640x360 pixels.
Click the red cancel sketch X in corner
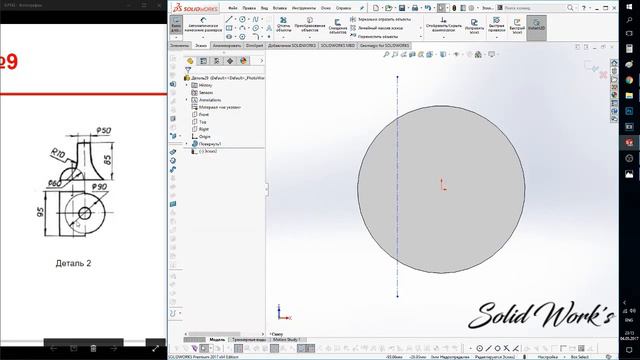click(603, 75)
